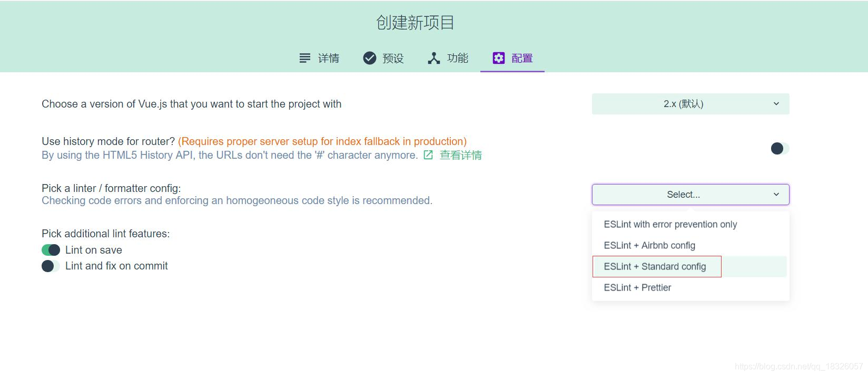Screen dimensions: 868x376
Task: Click the chevron on the version selector
Action: pyautogui.click(x=775, y=103)
